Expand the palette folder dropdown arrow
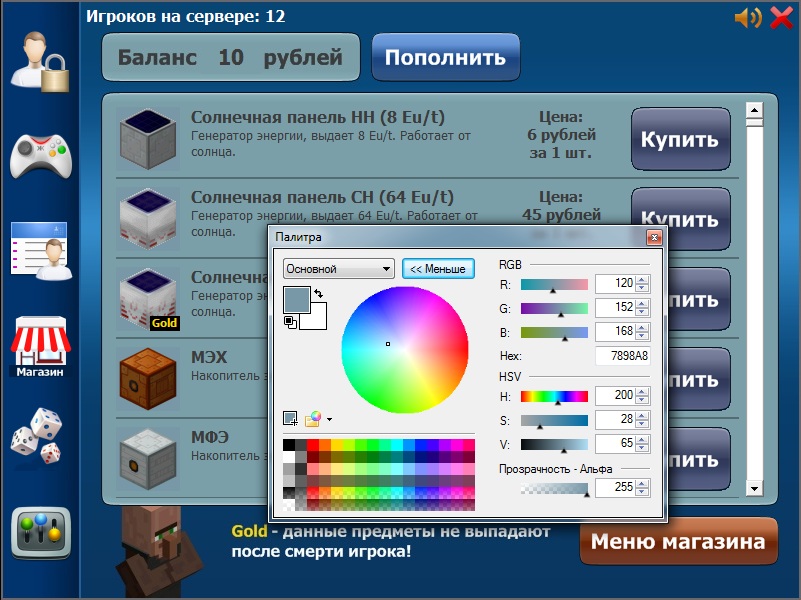Image resolution: width=801 pixels, height=600 pixels. (329, 419)
